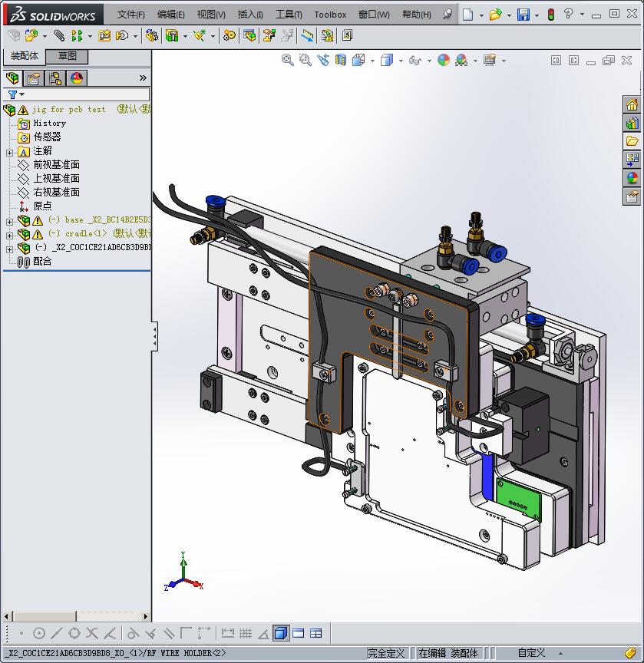The image size is (644, 663).
Task: Click the Save floppy disk icon
Action: pyautogui.click(x=523, y=15)
